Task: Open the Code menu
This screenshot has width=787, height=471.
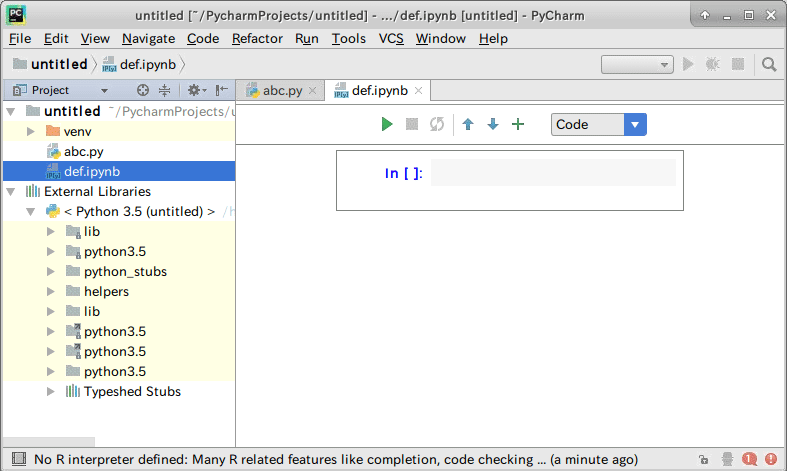Action: click(203, 39)
